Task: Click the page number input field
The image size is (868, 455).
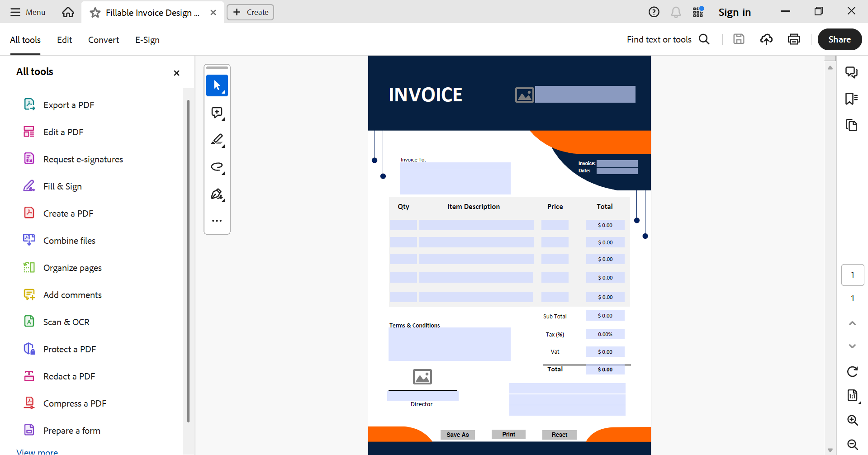Action: pyautogui.click(x=853, y=275)
